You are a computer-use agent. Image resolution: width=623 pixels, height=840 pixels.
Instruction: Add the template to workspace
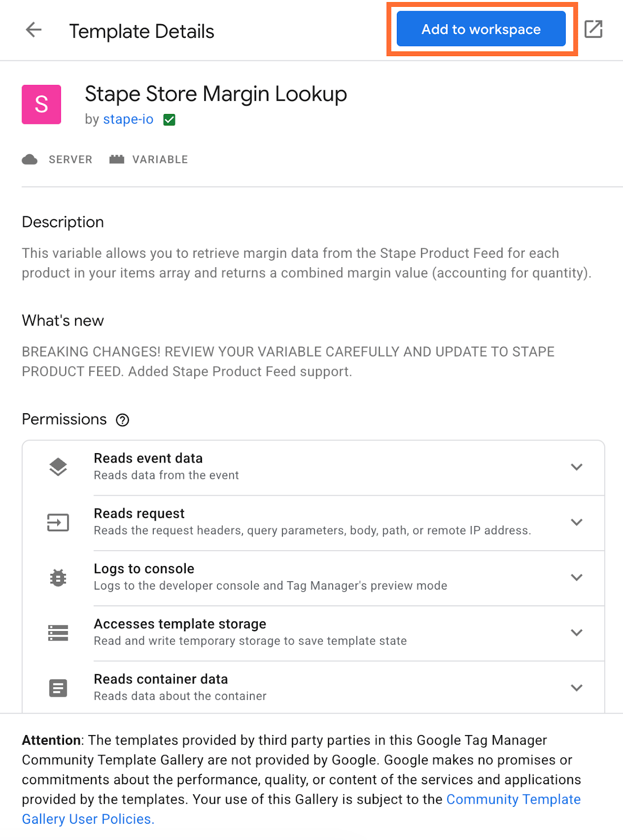(481, 29)
